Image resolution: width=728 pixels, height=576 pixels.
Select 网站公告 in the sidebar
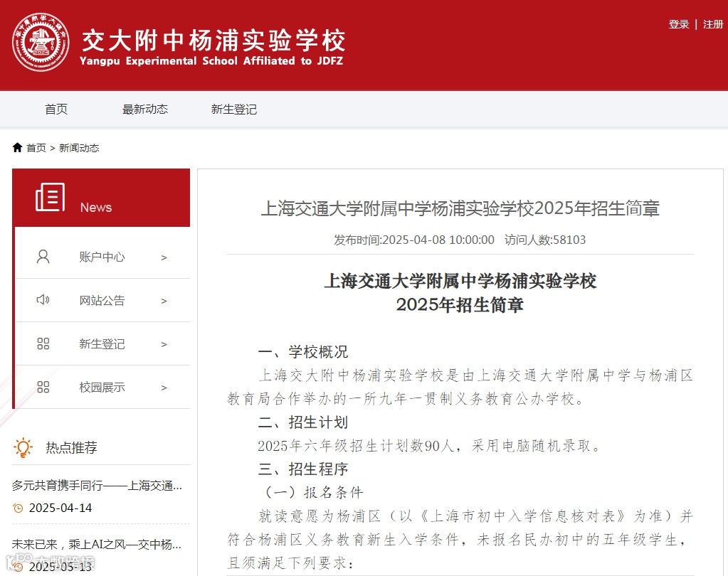(x=102, y=301)
